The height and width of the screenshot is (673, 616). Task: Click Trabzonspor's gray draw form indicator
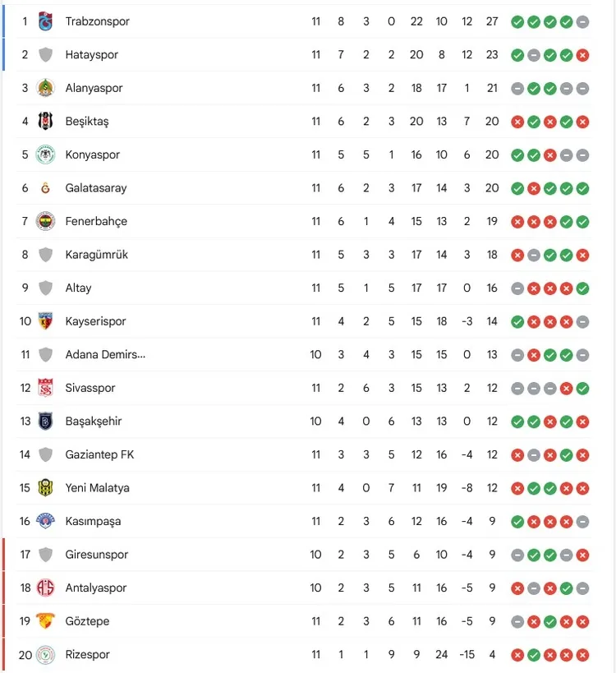[582, 21]
